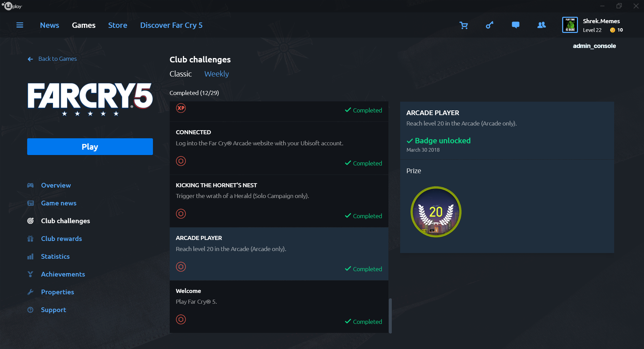Open the Support section
Screen dimensions: 644x349
pyautogui.click(x=54, y=310)
